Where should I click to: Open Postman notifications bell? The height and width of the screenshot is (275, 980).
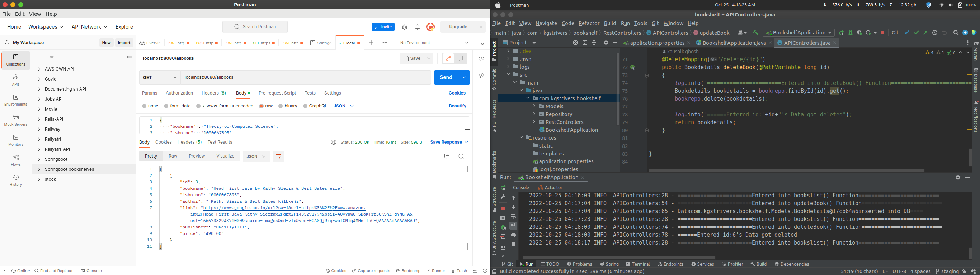point(417,27)
